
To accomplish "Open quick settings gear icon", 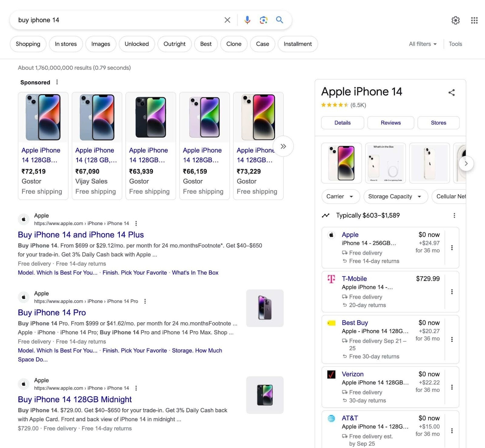I will (x=456, y=20).
